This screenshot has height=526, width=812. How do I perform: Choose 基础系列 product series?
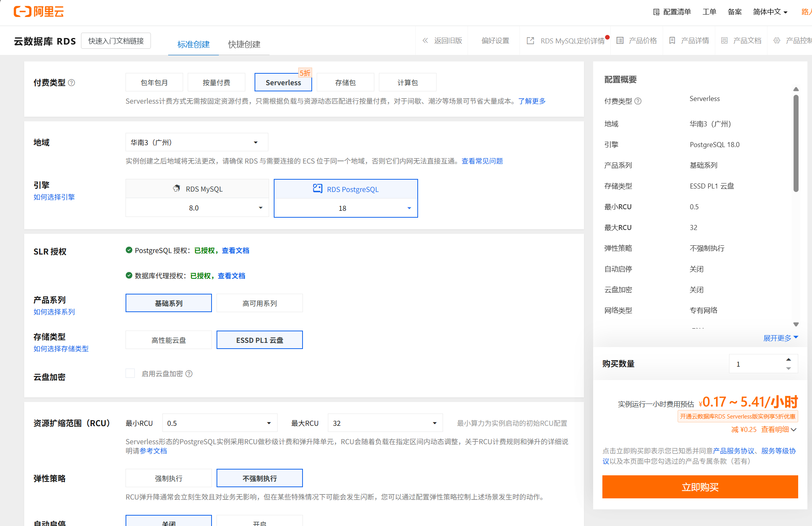click(169, 303)
